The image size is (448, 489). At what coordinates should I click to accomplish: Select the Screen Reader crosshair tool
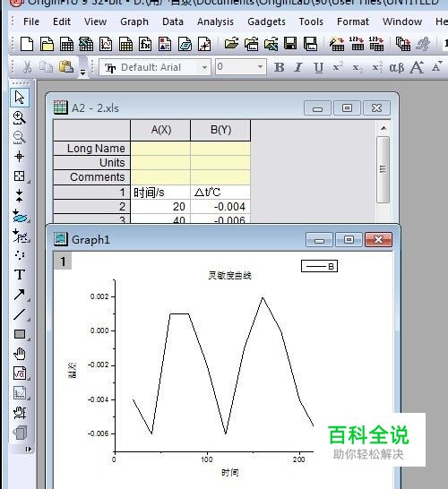(x=20, y=156)
